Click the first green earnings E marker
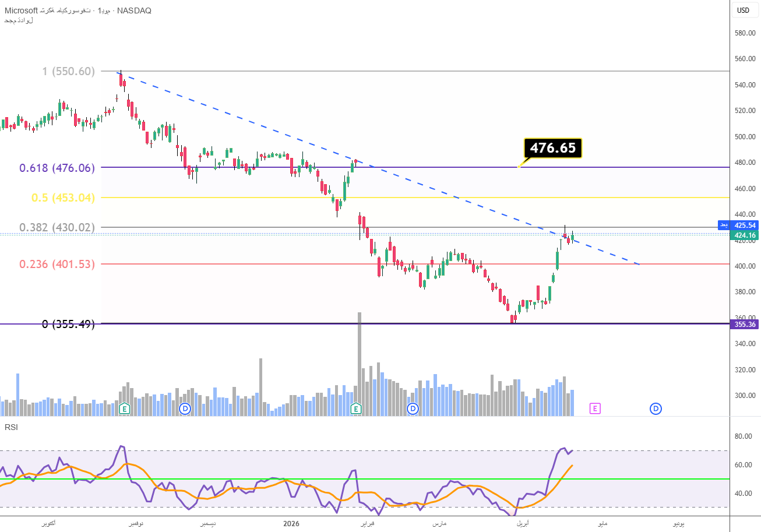The width and height of the screenshot is (761, 532). [x=124, y=408]
